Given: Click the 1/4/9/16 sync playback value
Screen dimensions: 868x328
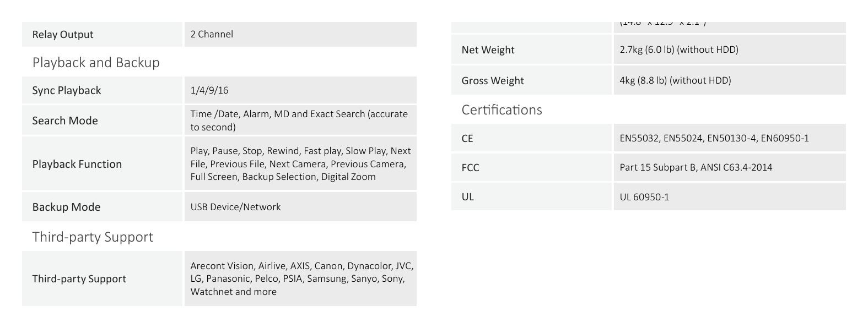Looking at the screenshot, I should pyautogui.click(x=209, y=90).
